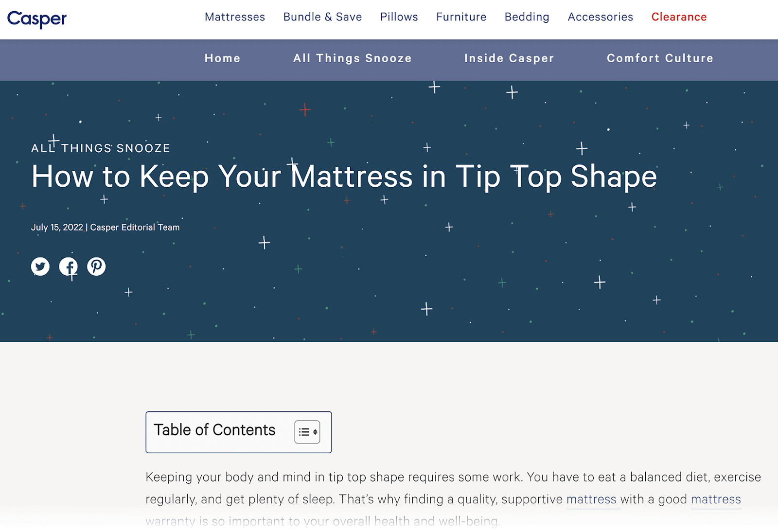Open Inside Casper tab
Screen dimensions: 778x532
[x=509, y=58]
